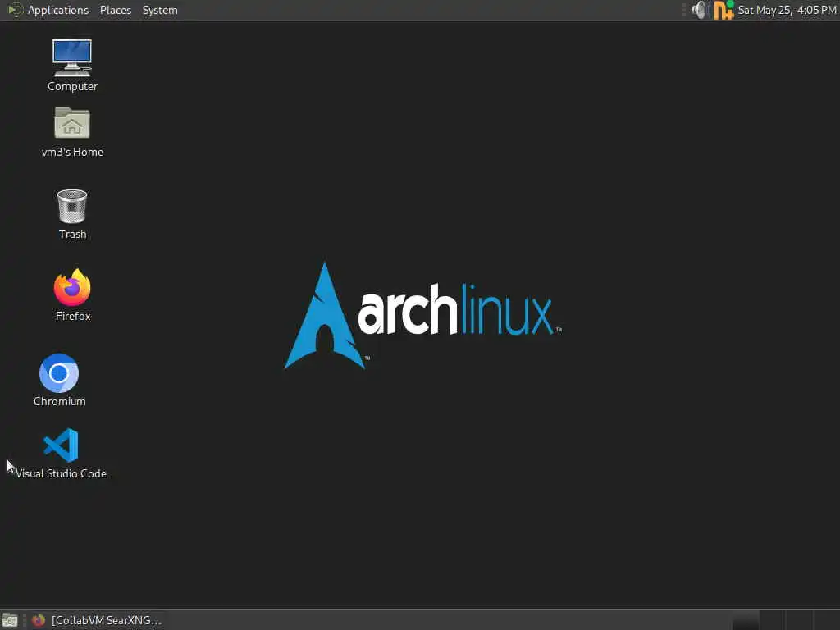Click the Show Desktop icon in the bottom panel
Image resolution: width=840 pixels, height=630 pixels.
(x=10, y=620)
